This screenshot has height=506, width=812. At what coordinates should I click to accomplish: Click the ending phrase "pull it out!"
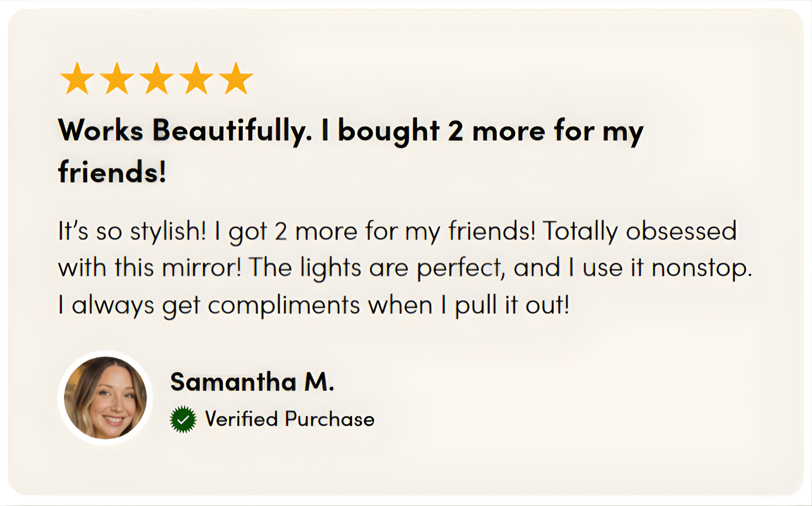click(512, 305)
